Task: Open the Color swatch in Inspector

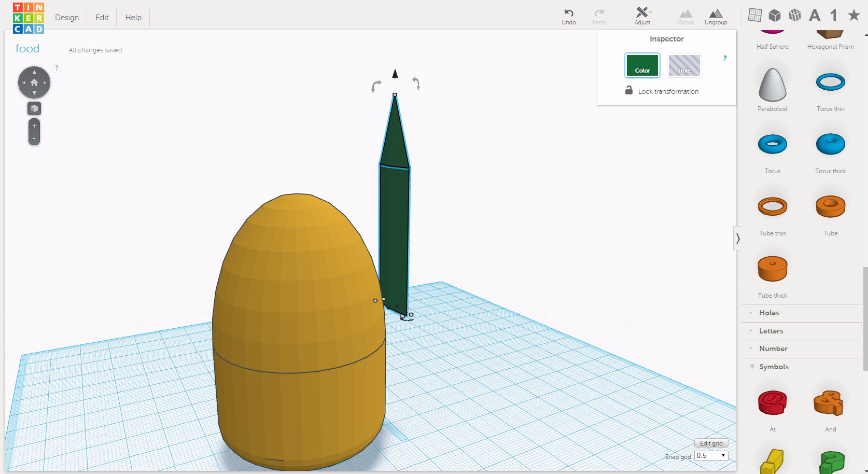Action: tap(642, 65)
